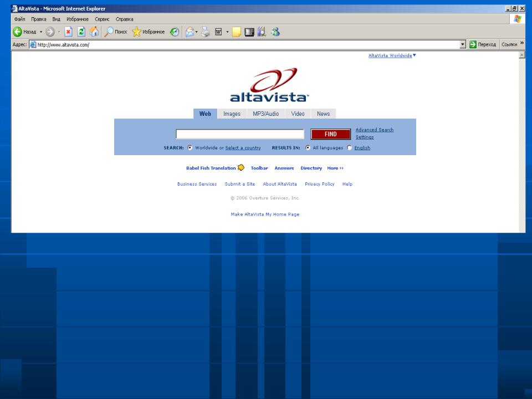532x399 pixels.
Task: Expand the Forward button history dropdown arrow
Action: (x=59, y=32)
